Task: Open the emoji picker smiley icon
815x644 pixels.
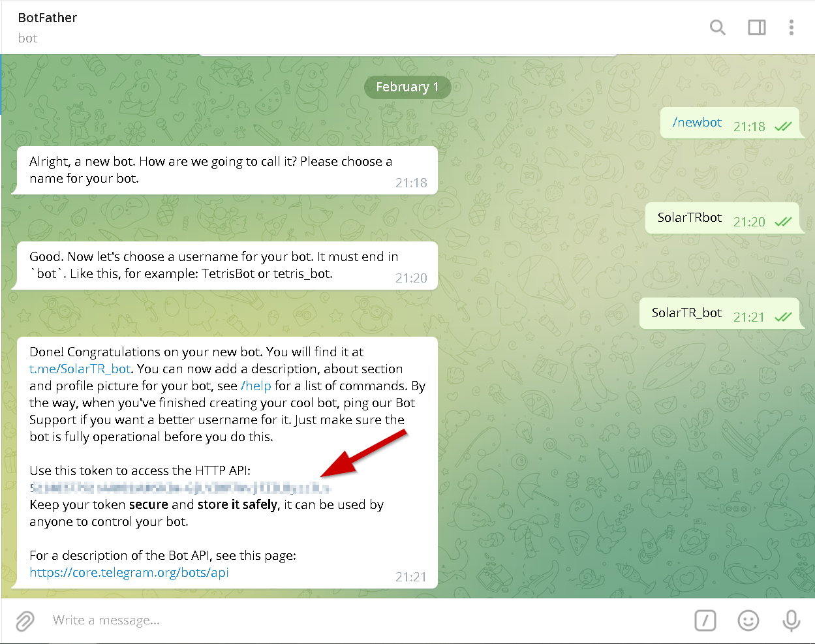Action: point(748,621)
